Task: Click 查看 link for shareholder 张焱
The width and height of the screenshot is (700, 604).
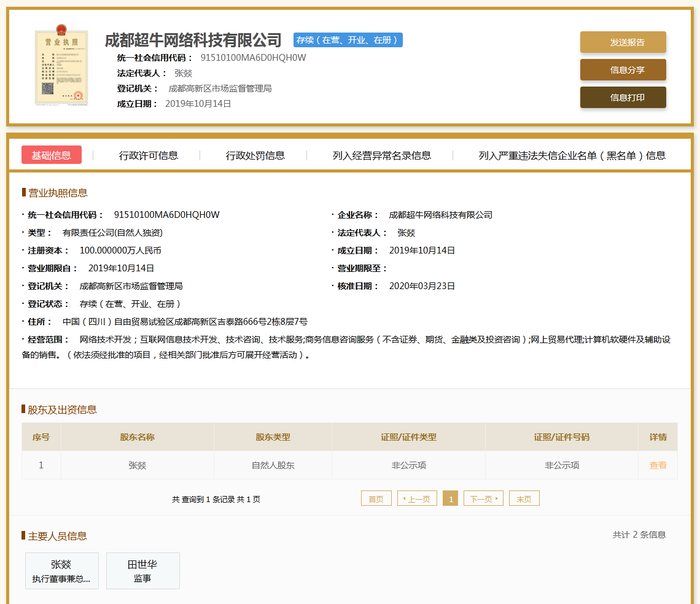Action: [x=658, y=465]
